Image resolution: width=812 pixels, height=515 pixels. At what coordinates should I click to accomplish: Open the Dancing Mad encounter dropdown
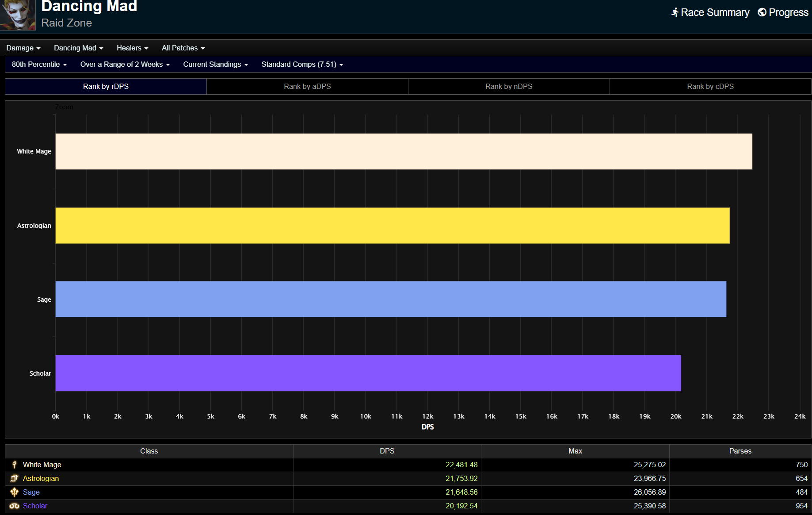point(79,48)
